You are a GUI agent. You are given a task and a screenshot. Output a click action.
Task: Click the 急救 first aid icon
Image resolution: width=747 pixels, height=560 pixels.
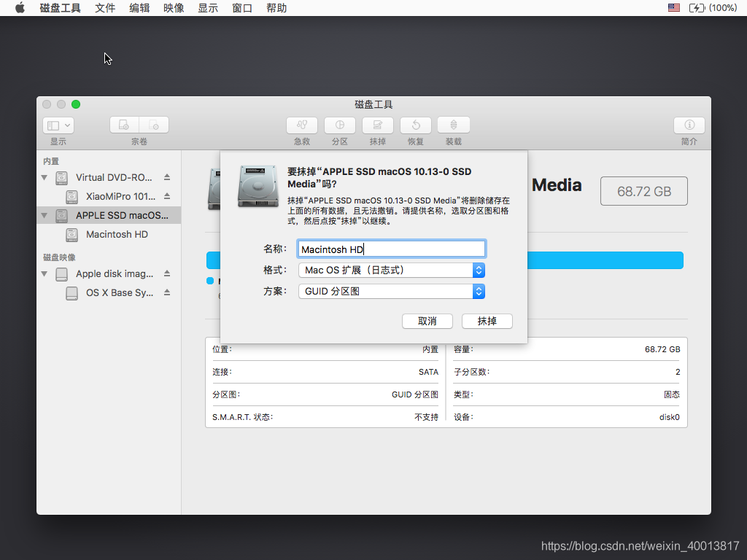pos(301,125)
